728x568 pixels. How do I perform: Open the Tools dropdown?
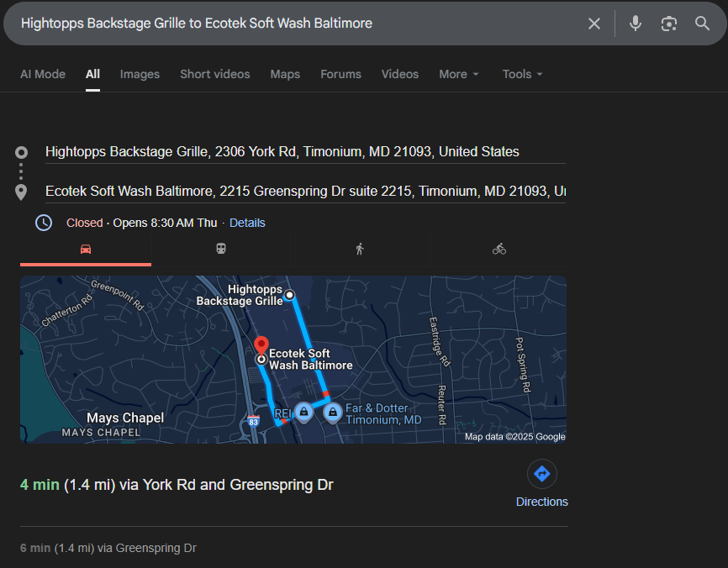pos(522,74)
